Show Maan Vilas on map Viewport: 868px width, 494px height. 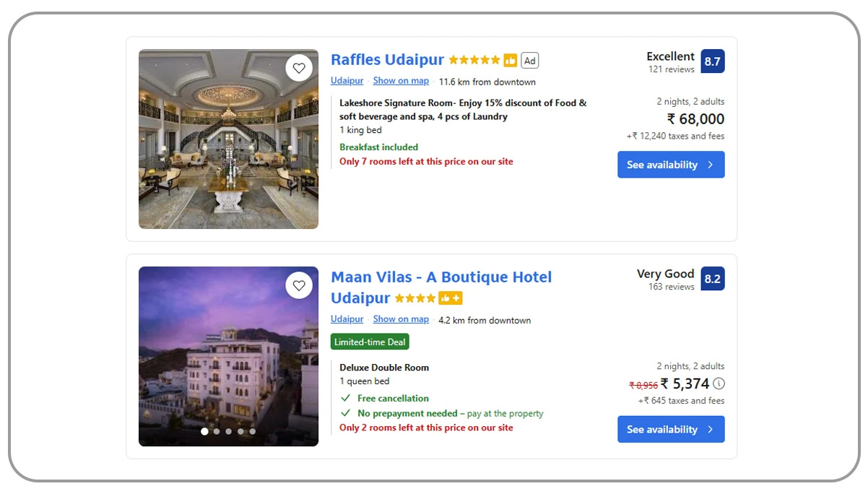401,318
